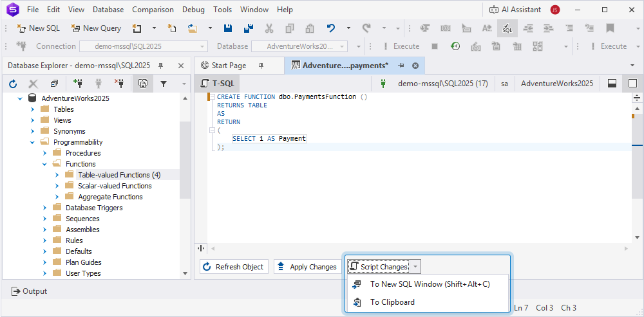Click the Paste clipboard icon
The width and height of the screenshot is (644, 317).
310,28
